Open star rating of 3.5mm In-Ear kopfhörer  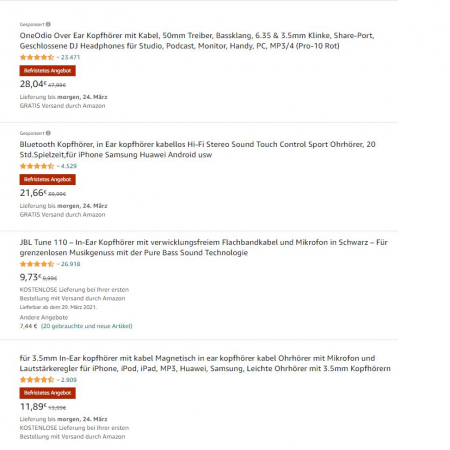point(37,380)
